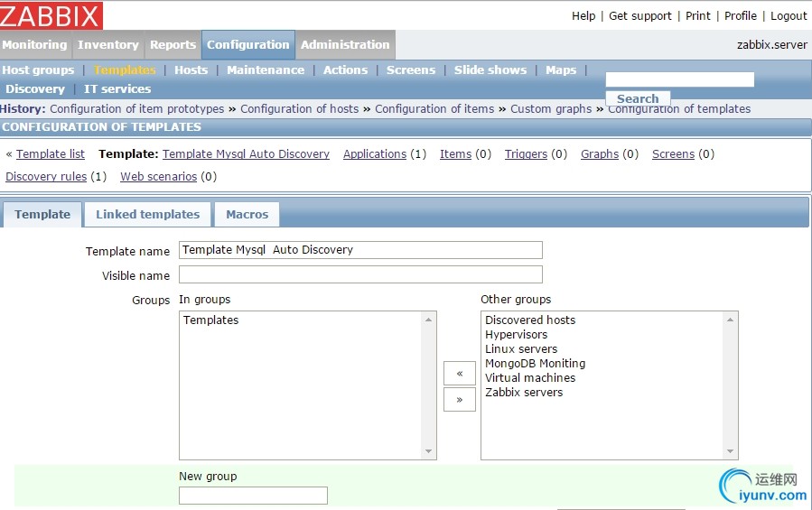Switch to the Macros tab
The width and height of the screenshot is (812, 510).
[247, 214]
